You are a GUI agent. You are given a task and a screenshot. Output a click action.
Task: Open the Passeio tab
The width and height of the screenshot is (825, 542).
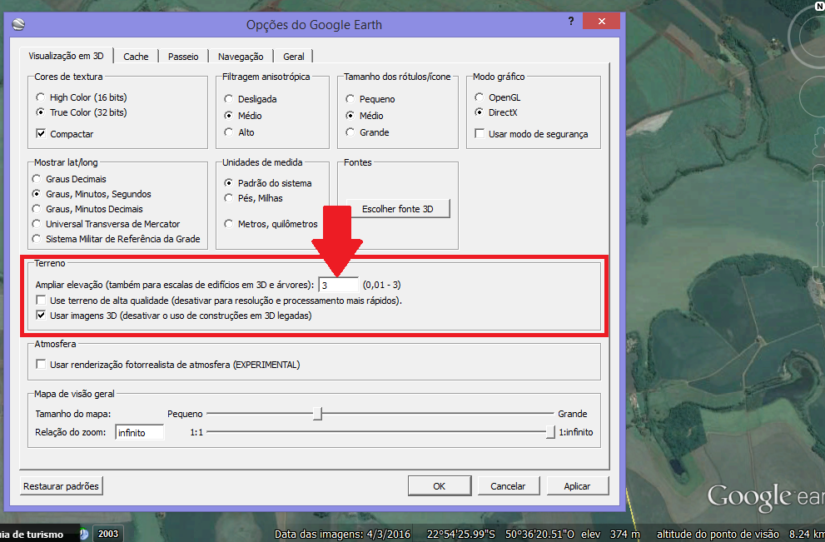coord(183,56)
